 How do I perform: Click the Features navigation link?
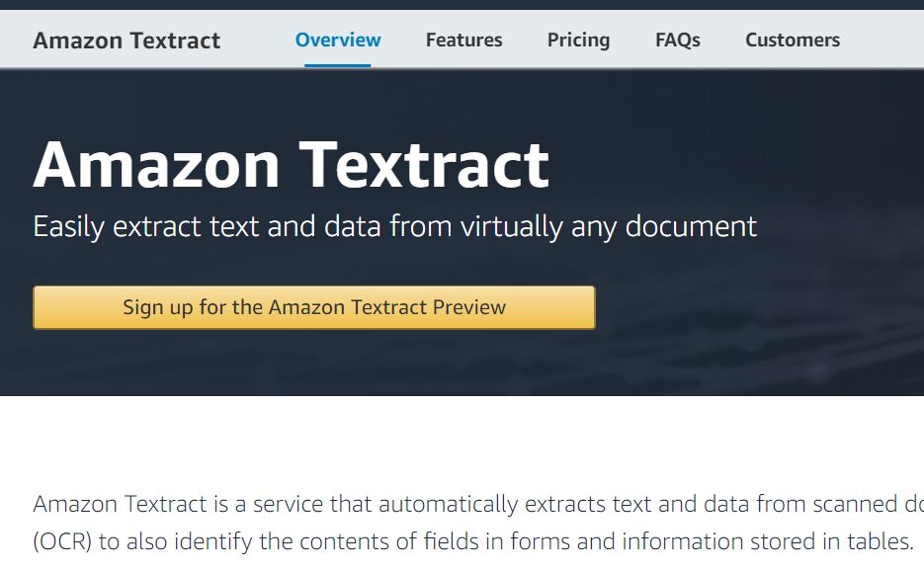point(463,40)
